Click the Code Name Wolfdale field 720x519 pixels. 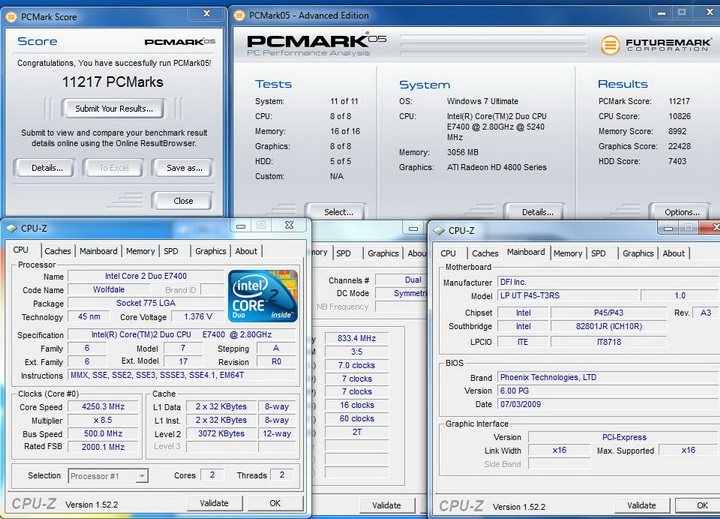point(109,289)
